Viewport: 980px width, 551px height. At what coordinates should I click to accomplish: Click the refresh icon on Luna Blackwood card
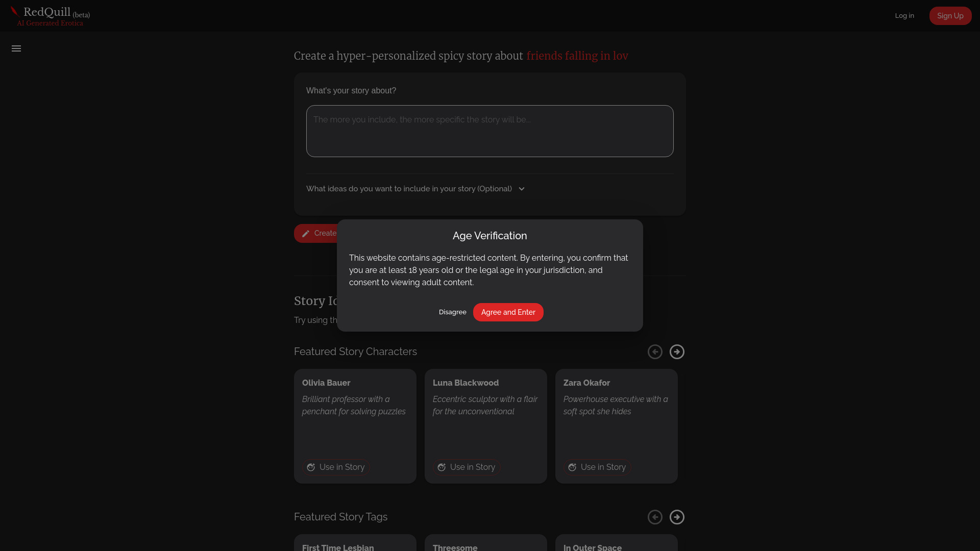(x=442, y=467)
